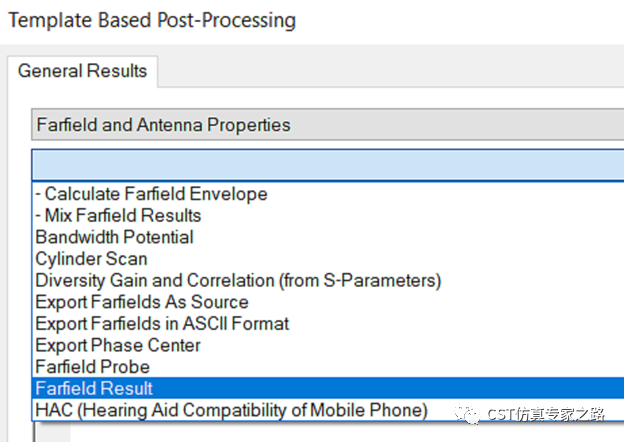624x442 pixels.
Task: Pick Farfield Probe from the template list
Action: (x=328, y=367)
